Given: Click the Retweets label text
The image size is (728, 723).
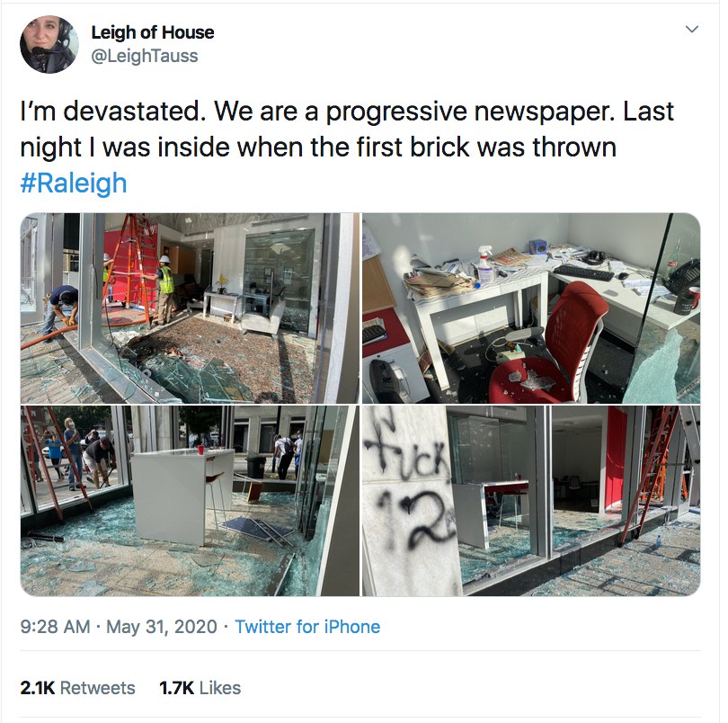Looking at the screenshot, I should (x=97, y=688).
